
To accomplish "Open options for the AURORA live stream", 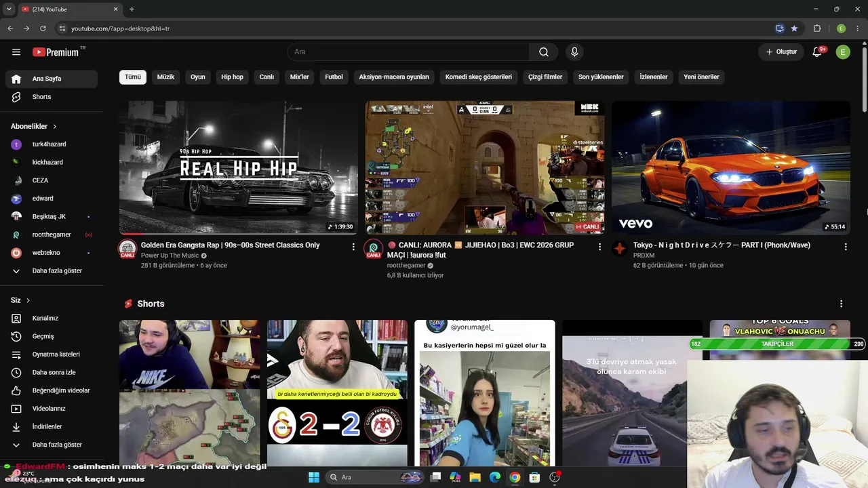I will (x=599, y=247).
